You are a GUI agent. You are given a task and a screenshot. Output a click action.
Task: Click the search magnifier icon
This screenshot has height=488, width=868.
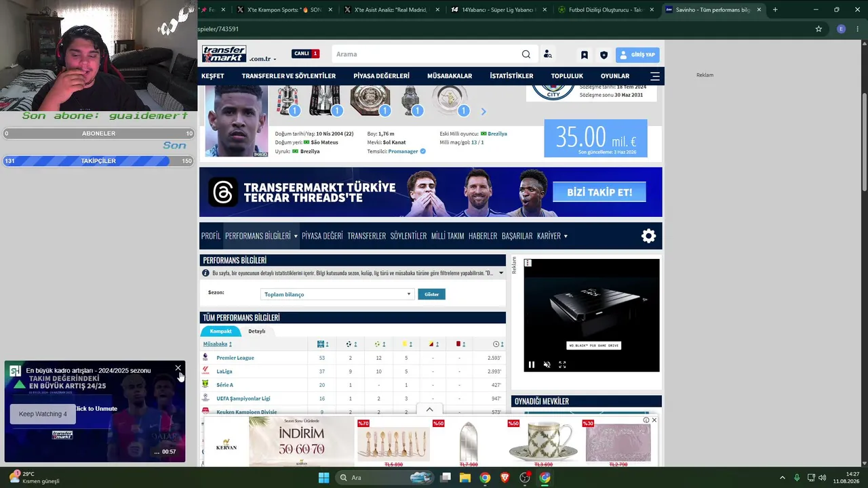526,54
